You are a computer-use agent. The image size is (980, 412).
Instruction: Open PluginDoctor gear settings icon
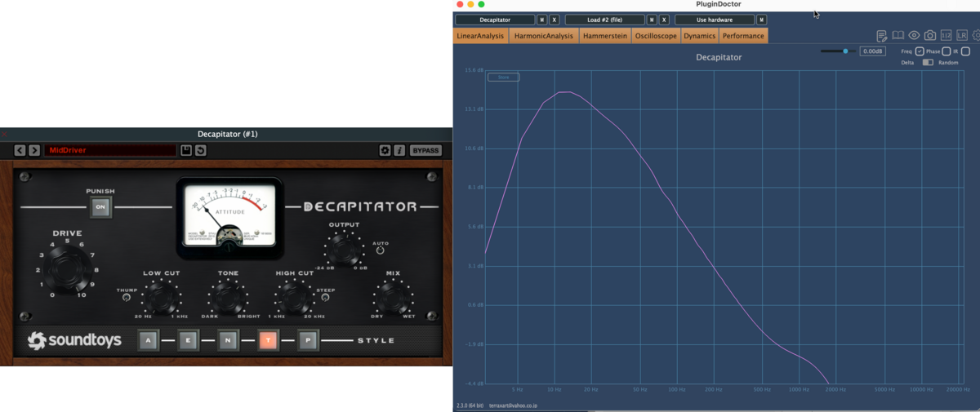976,36
